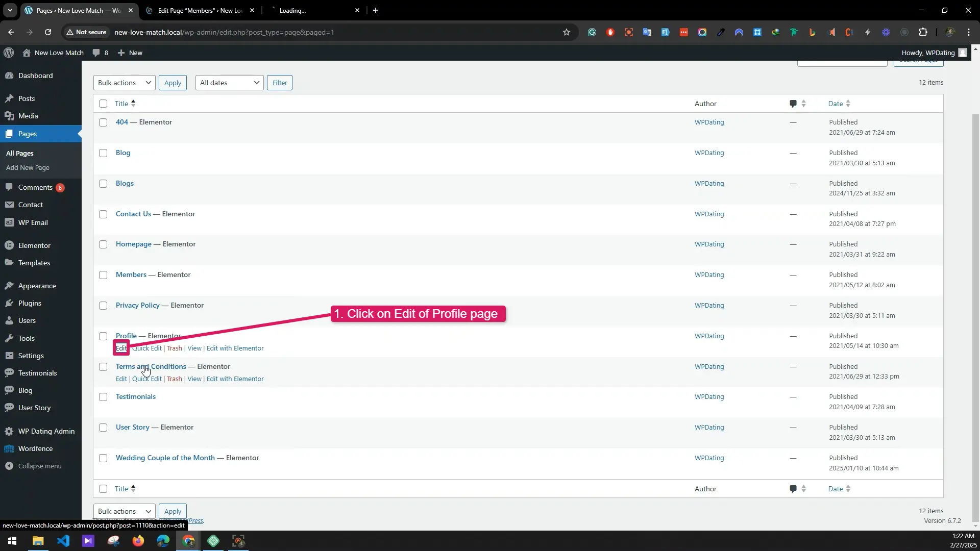Open Wordfence in the sidebar
This screenshot has width=980, height=551.
click(x=35, y=448)
